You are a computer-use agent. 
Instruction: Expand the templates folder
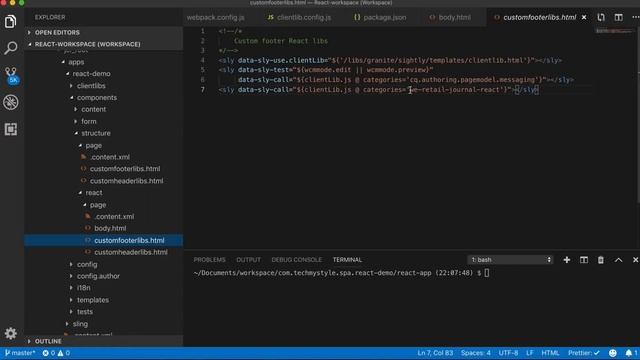pos(93,300)
